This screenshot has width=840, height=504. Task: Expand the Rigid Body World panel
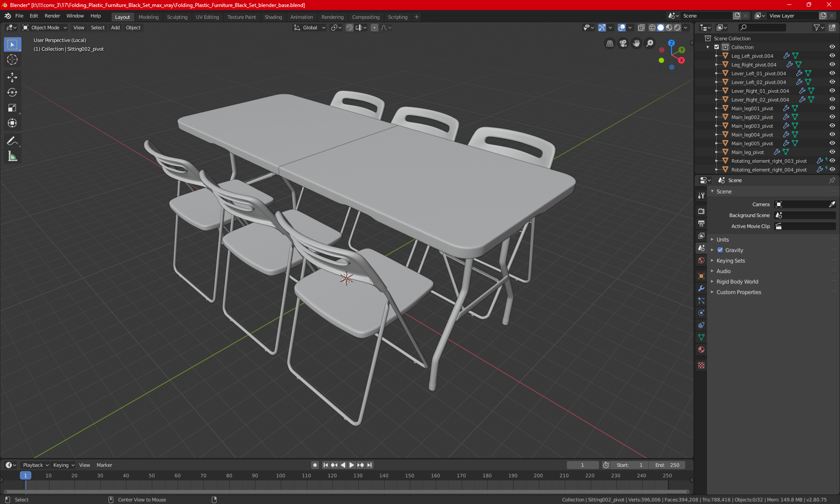click(x=737, y=282)
